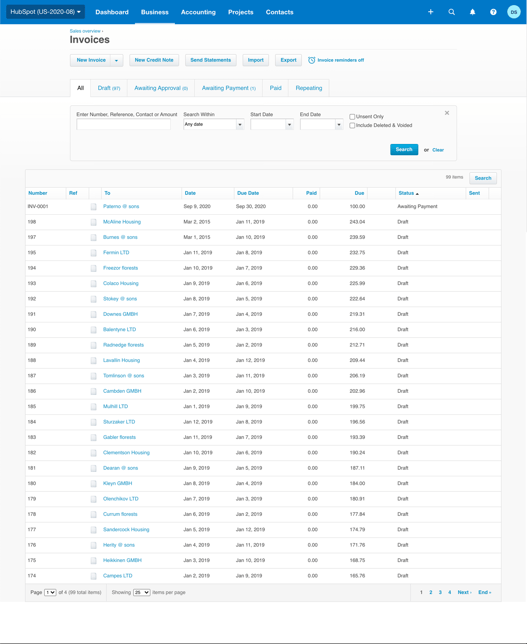This screenshot has width=527, height=644.
Task: Switch to the Draft tab
Action: tap(109, 88)
